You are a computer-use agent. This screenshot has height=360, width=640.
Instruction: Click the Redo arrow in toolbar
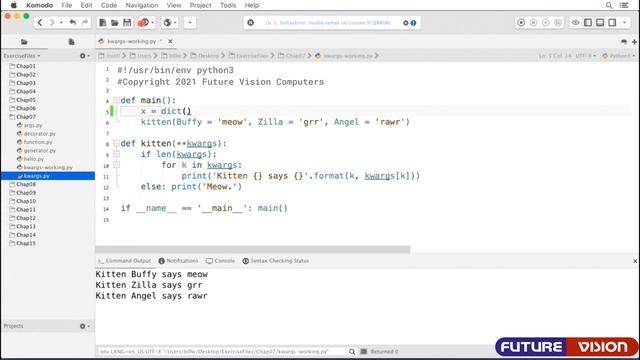point(85,22)
